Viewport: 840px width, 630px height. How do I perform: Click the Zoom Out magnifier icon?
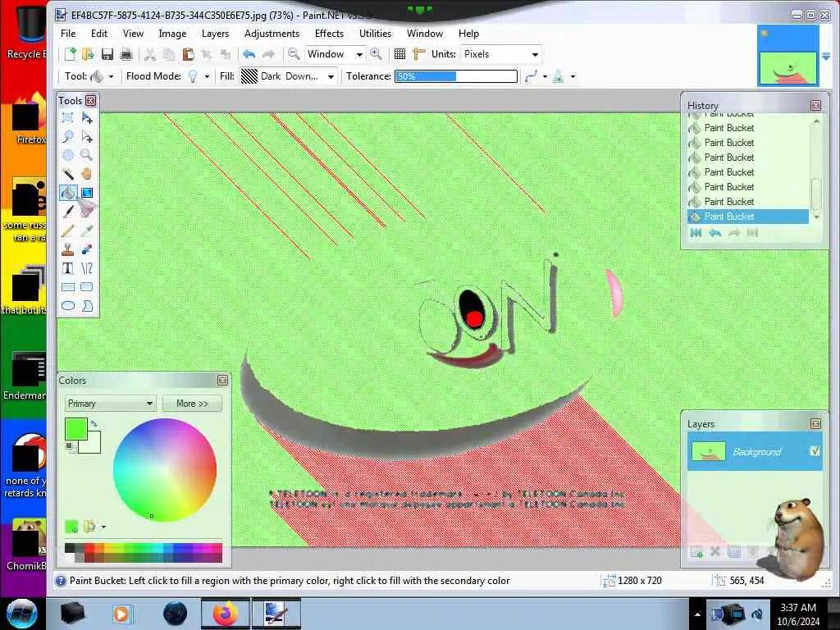coord(294,53)
